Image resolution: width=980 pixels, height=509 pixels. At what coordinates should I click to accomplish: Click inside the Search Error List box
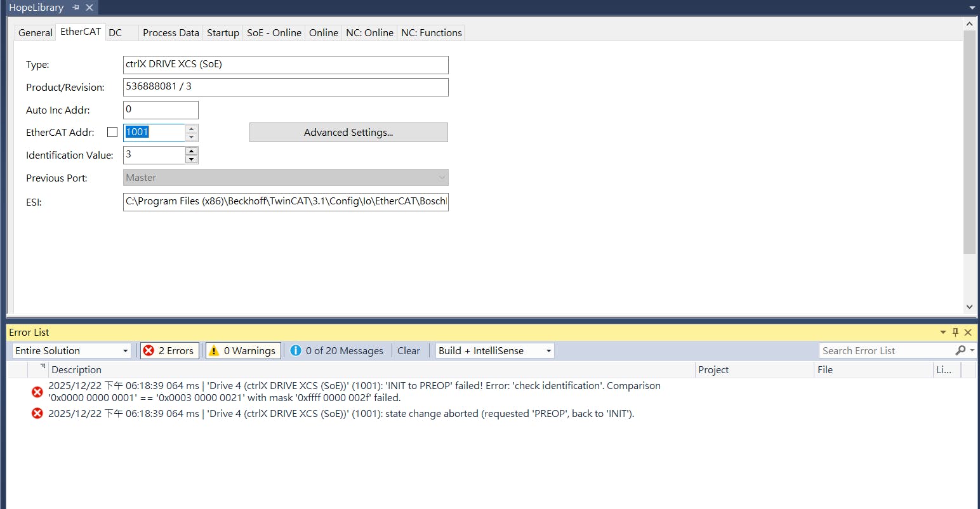pos(885,350)
